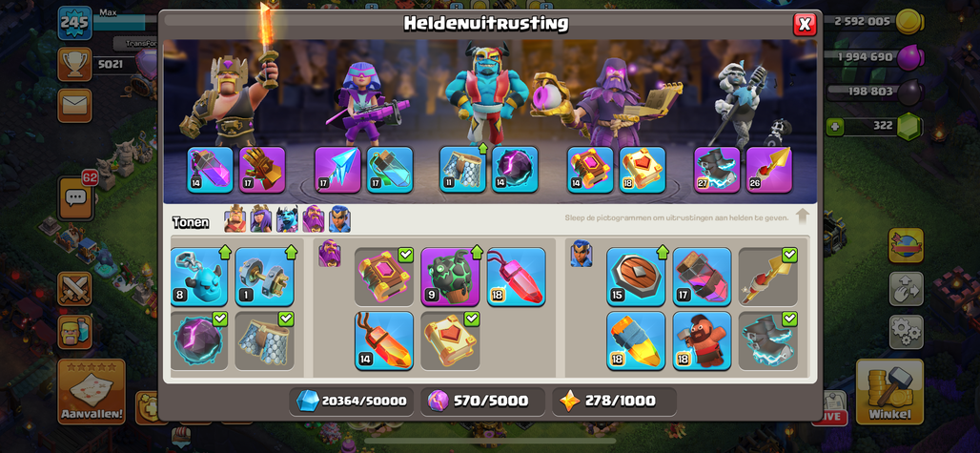
Task: Toggle the Royal Champion filter icon
Action: [339, 218]
